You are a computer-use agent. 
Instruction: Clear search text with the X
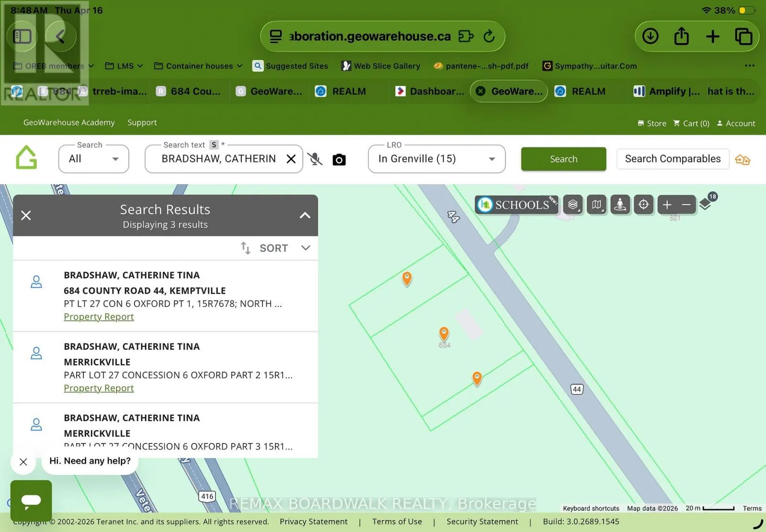(291, 159)
